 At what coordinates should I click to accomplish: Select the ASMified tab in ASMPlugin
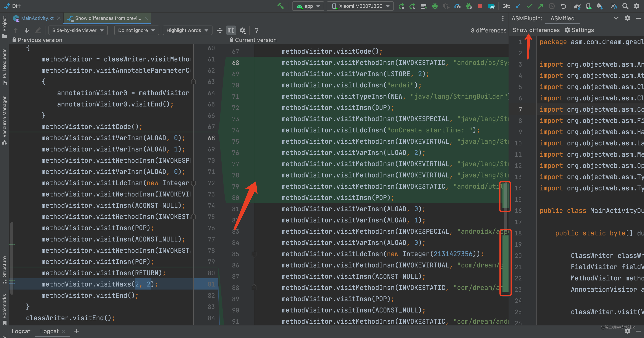click(x=562, y=18)
